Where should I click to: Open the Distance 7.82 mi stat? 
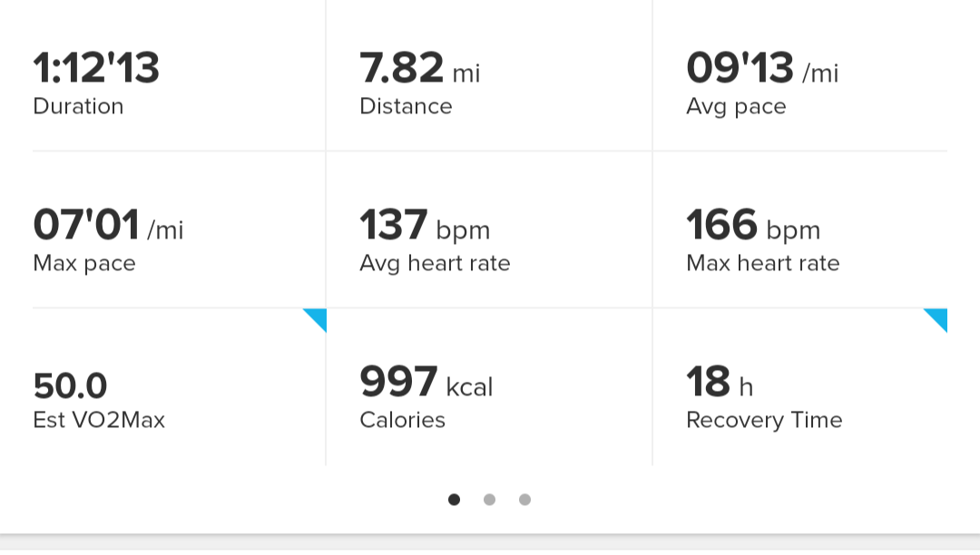tap(489, 75)
